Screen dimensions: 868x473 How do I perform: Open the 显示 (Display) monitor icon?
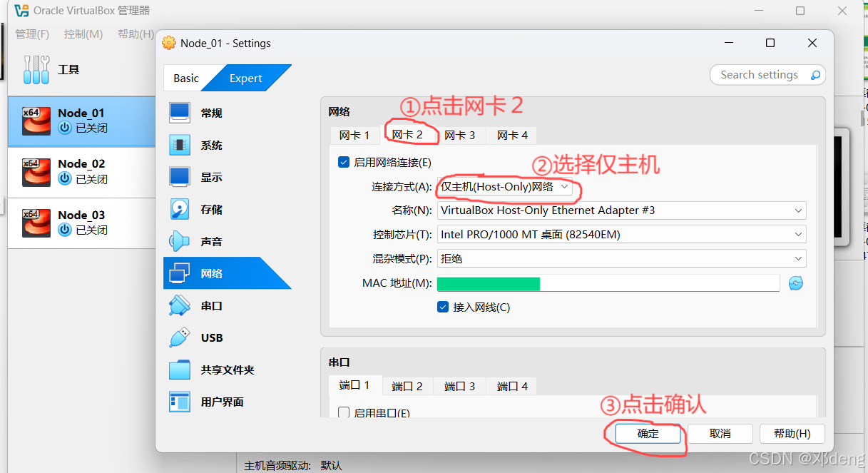point(180,177)
